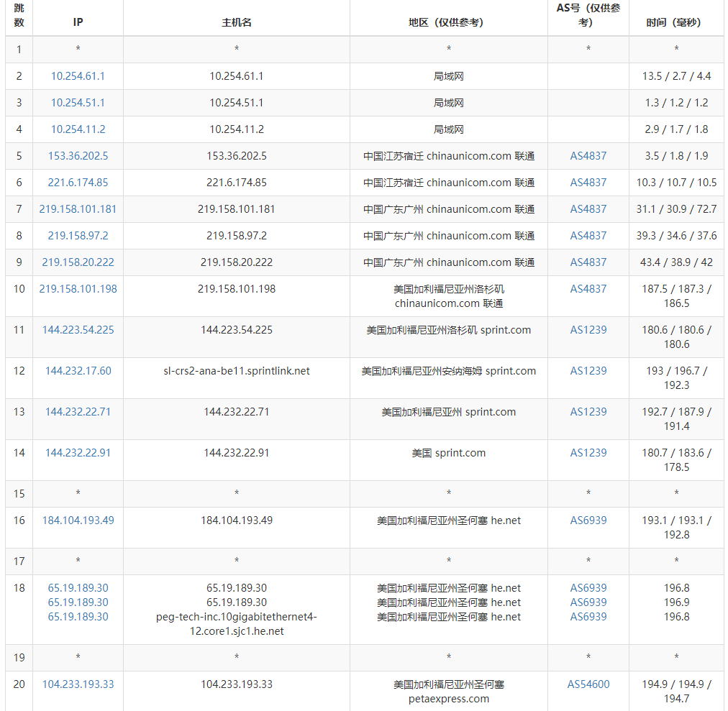Open the AS54600 link on hop 20
This screenshot has width=728, height=711.
click(x=588, y=684)
